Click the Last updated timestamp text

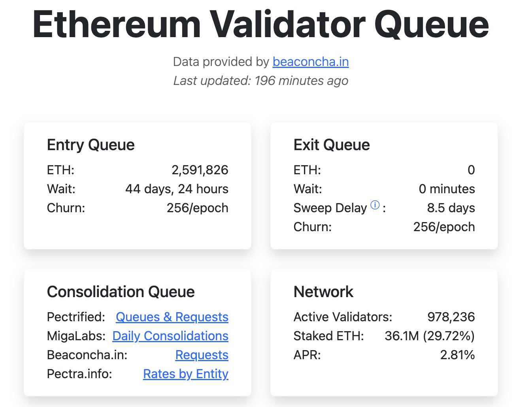[x=261, y=81]
